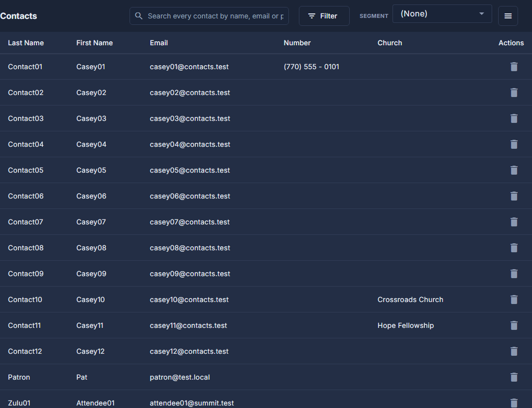
Task: Sort by the First Name column header
Action: coord(94,43)
